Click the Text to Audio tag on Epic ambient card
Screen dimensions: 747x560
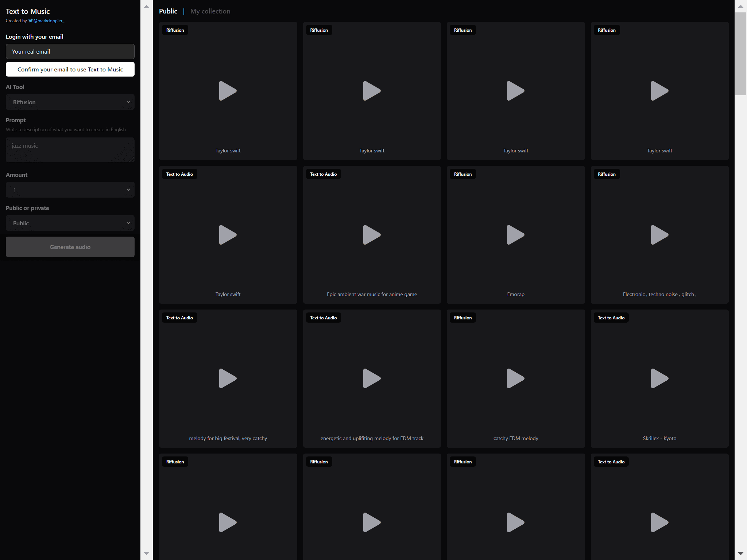[x=323, y=174]
